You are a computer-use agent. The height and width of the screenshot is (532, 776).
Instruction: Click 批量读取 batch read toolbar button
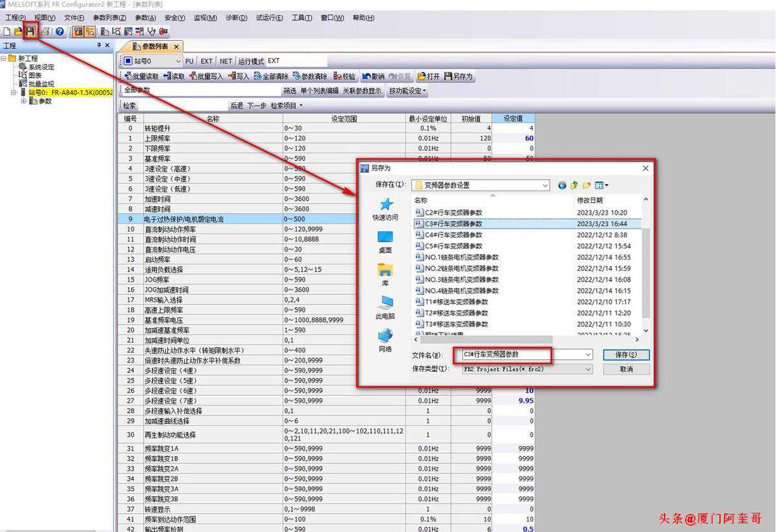[141, 76]
